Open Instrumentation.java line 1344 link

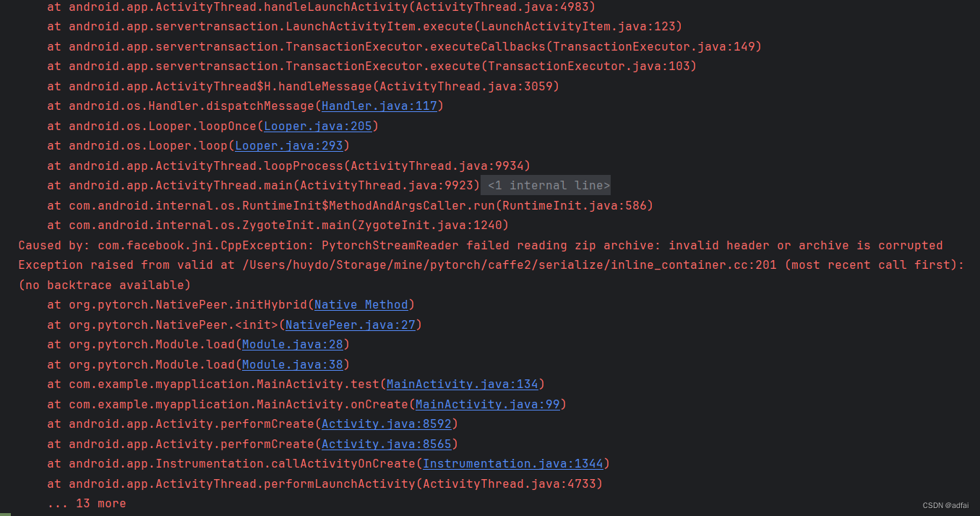tap(513, 463)
